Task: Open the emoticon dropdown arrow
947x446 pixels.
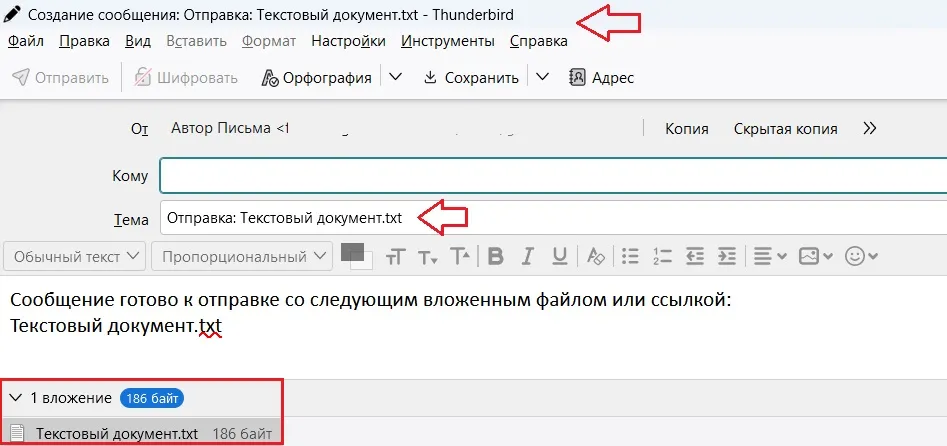Action: (x=873, y=257)
